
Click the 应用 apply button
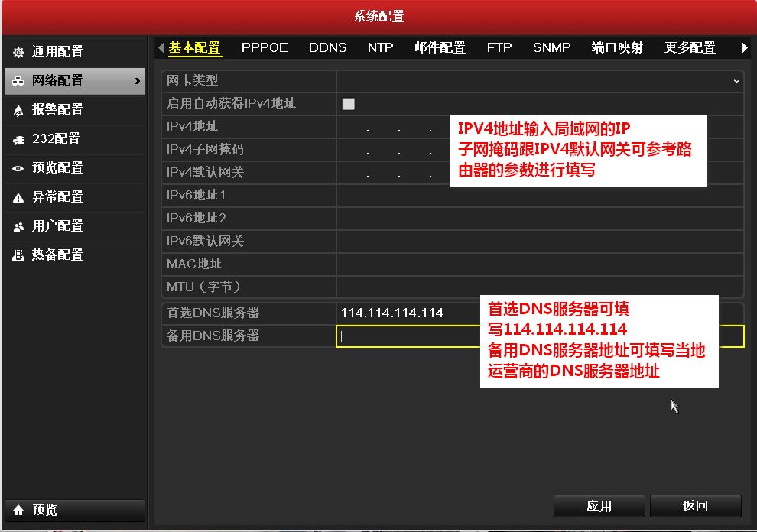coord(599,505)
